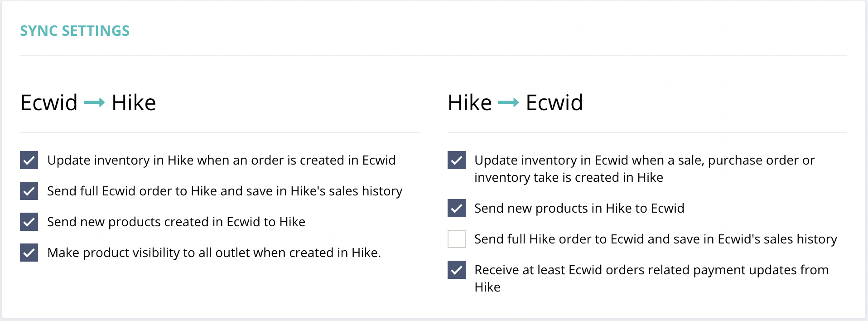Click 'Make product visibility to all outlet' label text
868x321 pixels.
[214, 253]
